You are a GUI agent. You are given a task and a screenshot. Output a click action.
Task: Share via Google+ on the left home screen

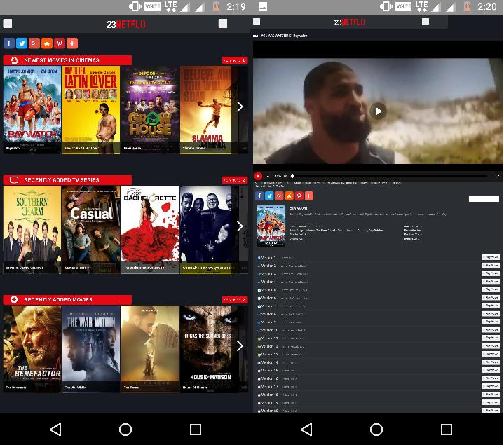point(34,43)
